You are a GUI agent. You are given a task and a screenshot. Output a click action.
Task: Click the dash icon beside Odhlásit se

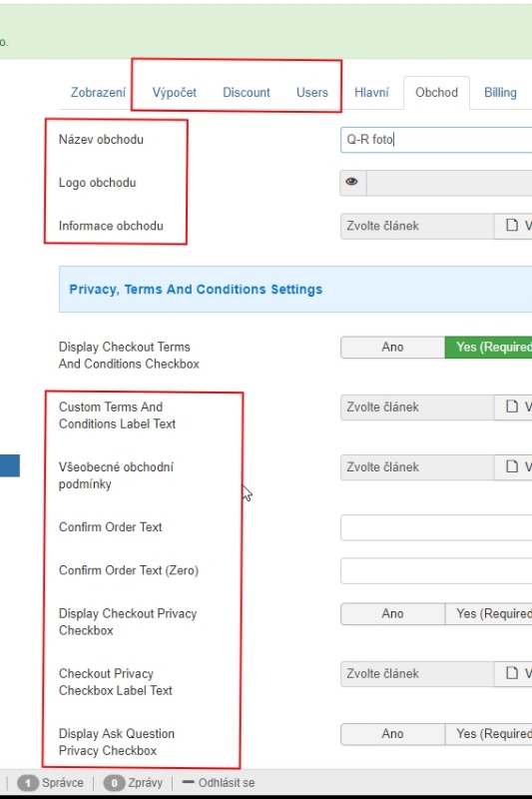pos(188,782)
